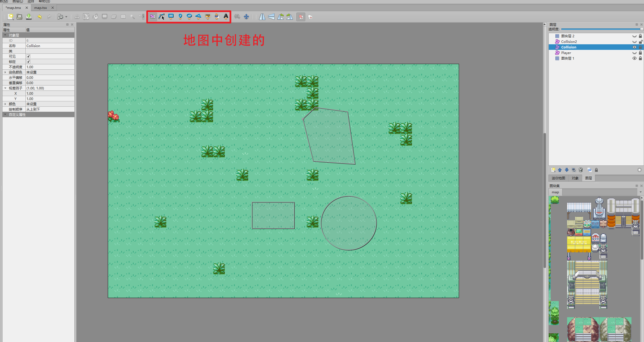This screenshot has height=342, width=644.
Task: Select the Collision2 layer
Action: coord(569,41)
